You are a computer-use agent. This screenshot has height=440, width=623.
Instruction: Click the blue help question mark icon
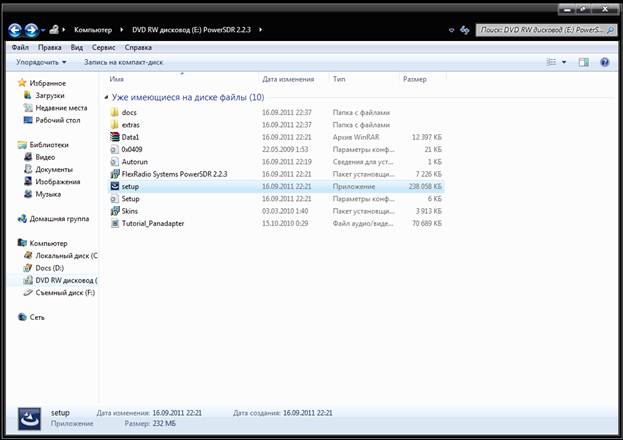tap(604, 62)
